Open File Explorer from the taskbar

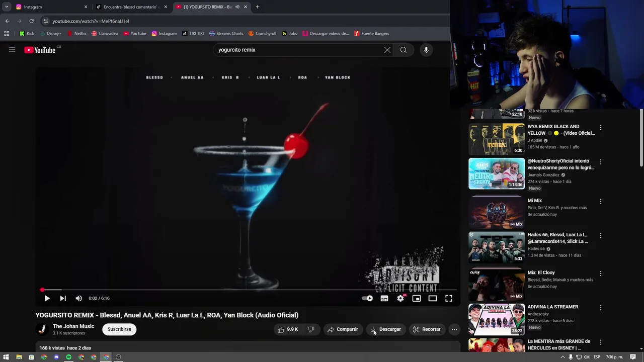(19, 357)
